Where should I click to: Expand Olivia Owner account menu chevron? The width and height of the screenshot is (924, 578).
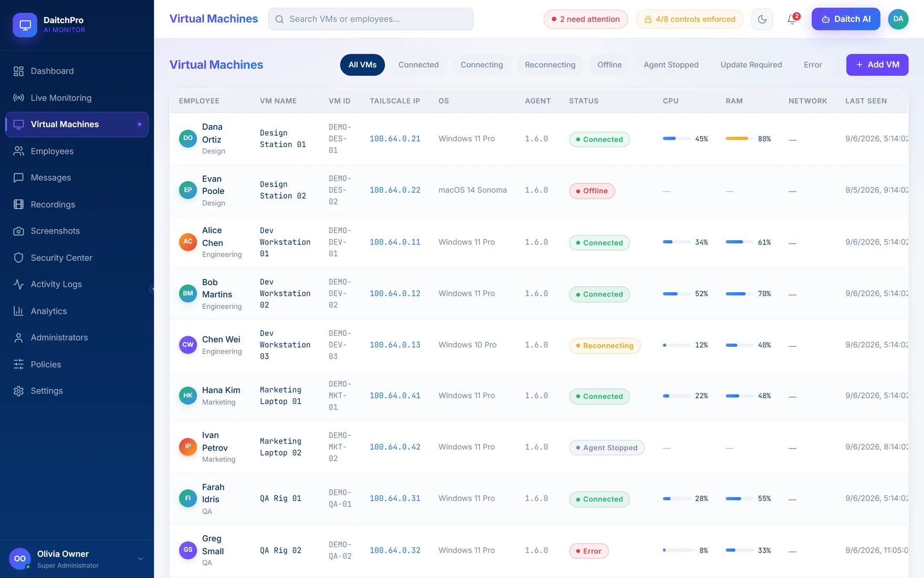140,559
